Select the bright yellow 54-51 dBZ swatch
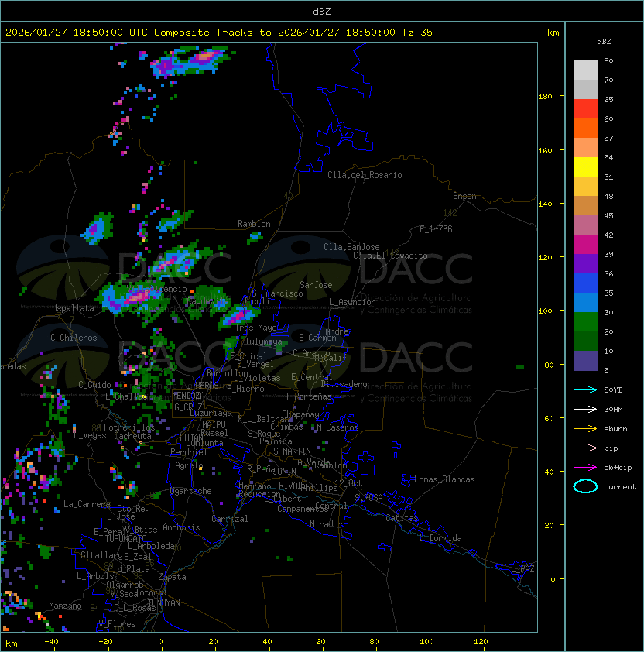Image resolution: width=644 pixels, height=652 pixels. [585, 167]
